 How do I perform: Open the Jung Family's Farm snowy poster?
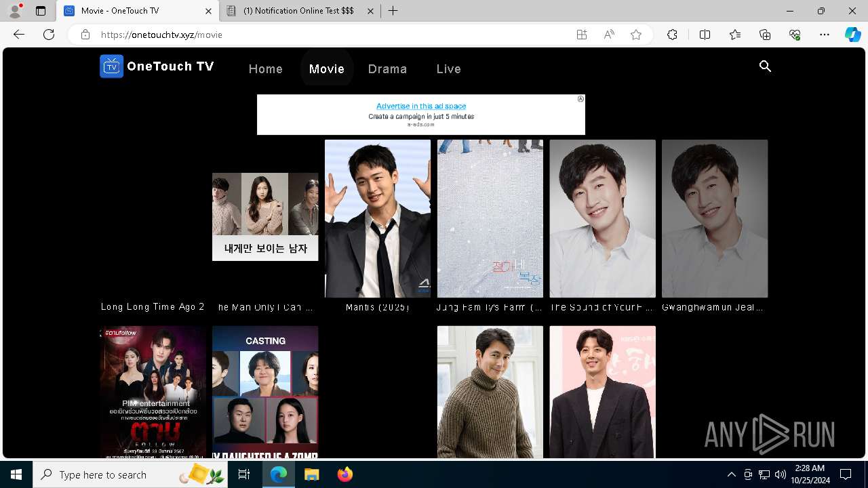pos(490,218)
